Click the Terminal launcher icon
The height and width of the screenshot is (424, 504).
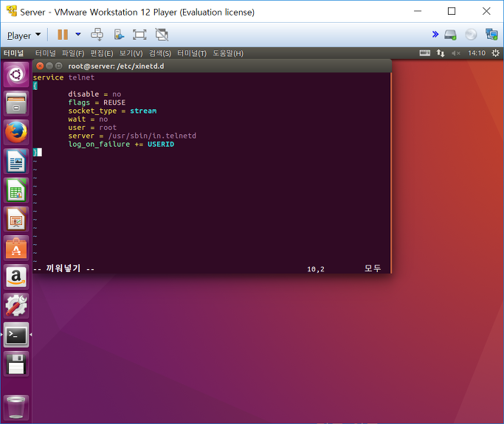[16, 335]
